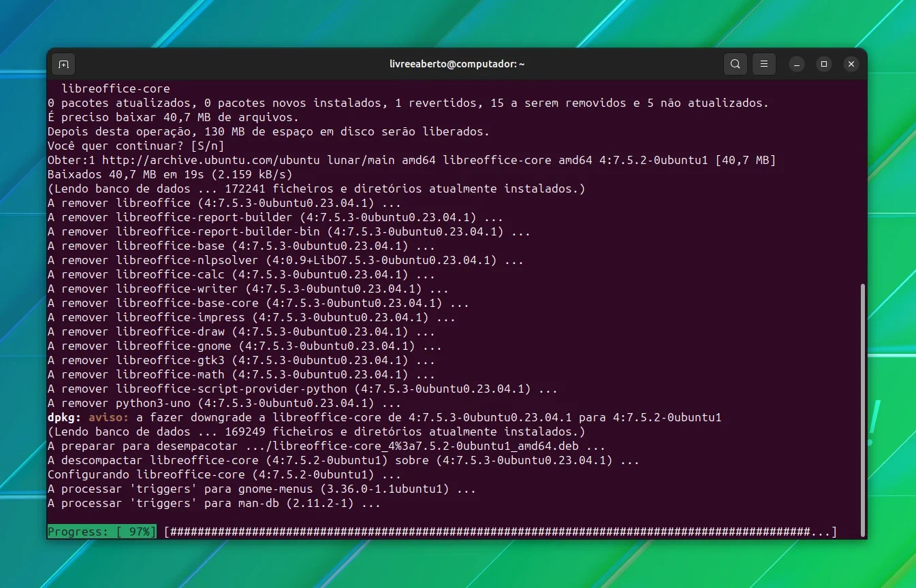Screen dimensions: 916x588
Task: Click the 'libreoffice-report-builder-bin' line
Action: click(x=289, y=231)
